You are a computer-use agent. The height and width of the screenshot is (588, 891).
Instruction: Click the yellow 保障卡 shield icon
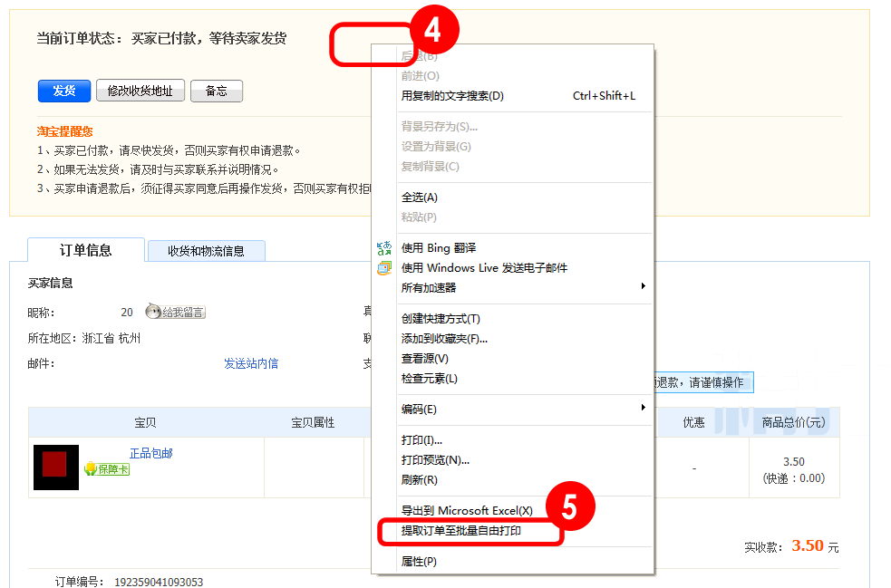click(92, 469)
